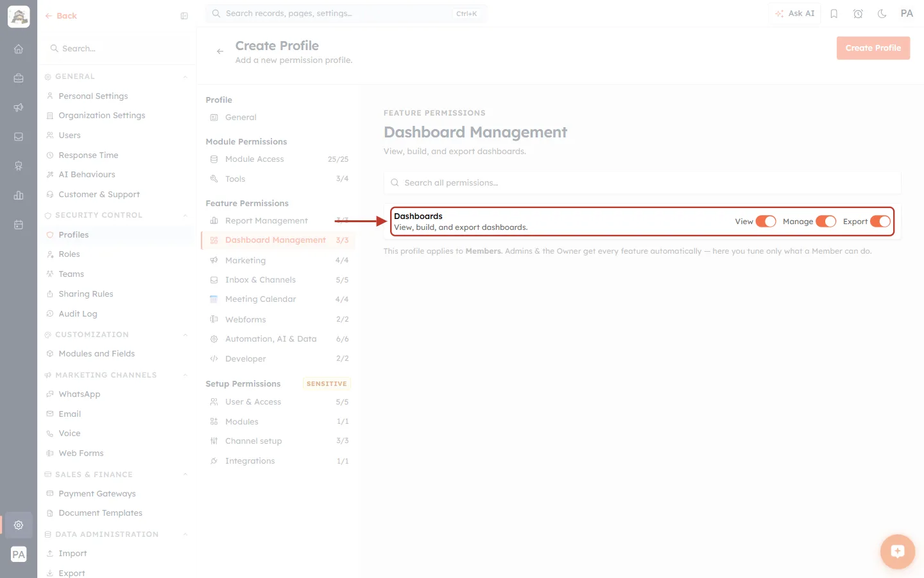Select the Meeting Calendar permissions item

point(278,299)
